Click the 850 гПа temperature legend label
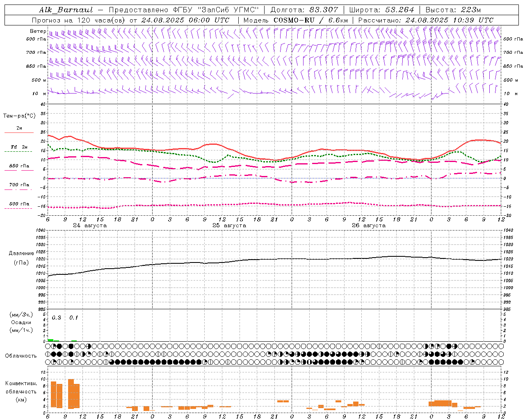 click(19, 166)
